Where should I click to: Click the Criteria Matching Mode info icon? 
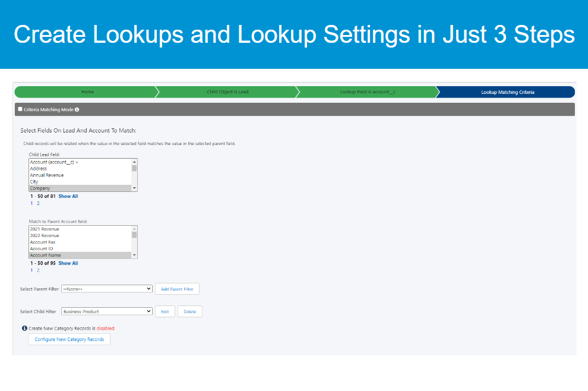click(77, 109)
